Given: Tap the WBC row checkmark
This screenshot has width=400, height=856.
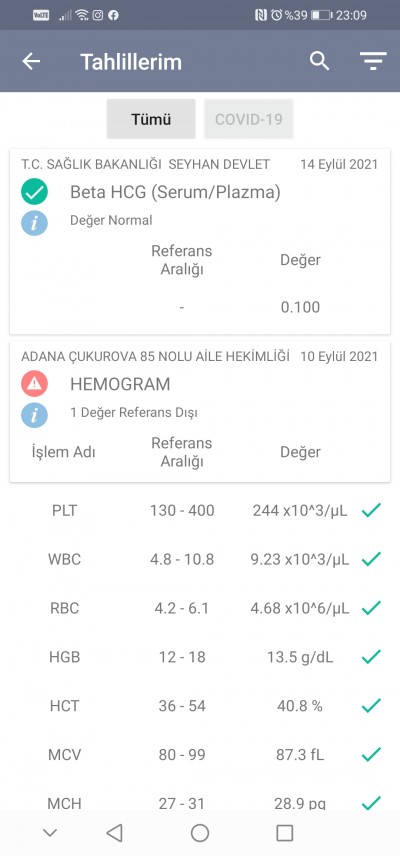Looking at the screenshot, I should 371,559.
